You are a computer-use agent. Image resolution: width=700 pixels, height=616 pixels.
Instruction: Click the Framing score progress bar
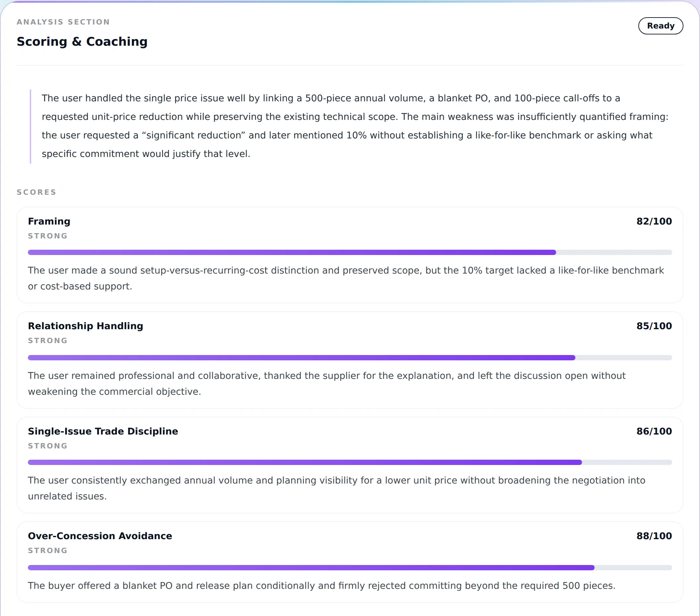click(x=350, y=252)
